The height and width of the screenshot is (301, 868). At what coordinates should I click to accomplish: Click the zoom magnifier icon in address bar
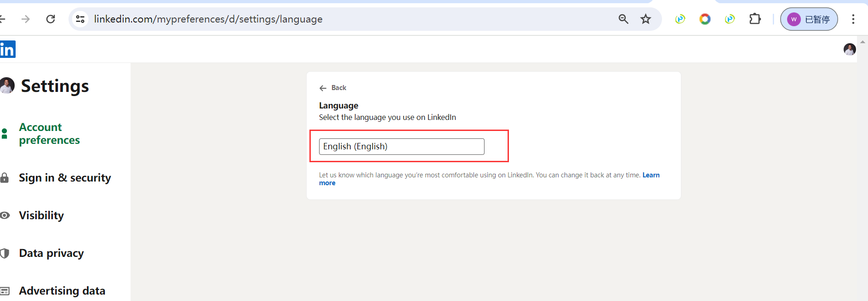623,19
